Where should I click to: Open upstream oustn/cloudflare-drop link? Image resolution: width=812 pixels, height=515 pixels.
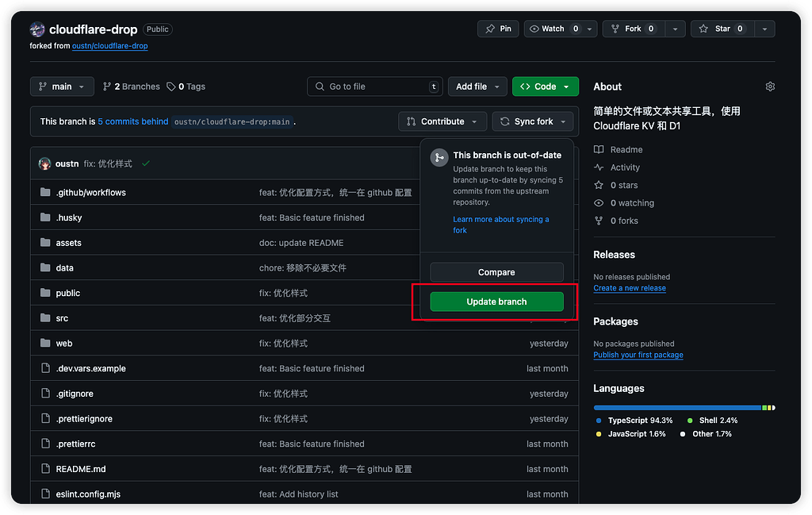[x=109, y=45]
